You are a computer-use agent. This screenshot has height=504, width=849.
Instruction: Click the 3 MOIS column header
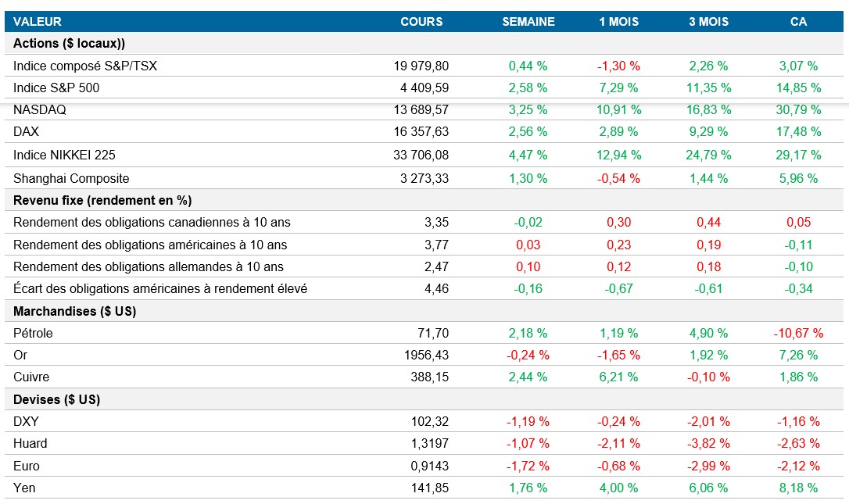(x=708, y=22)
